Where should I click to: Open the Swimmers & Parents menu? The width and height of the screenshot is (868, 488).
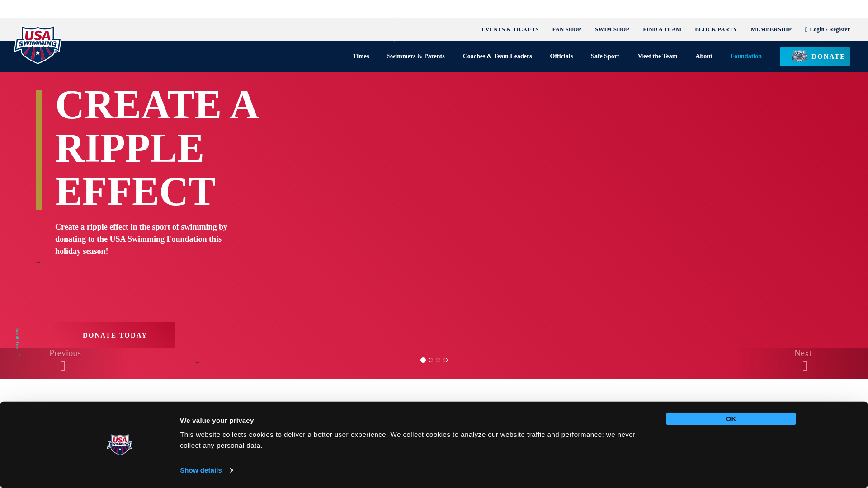pos(415,56)
